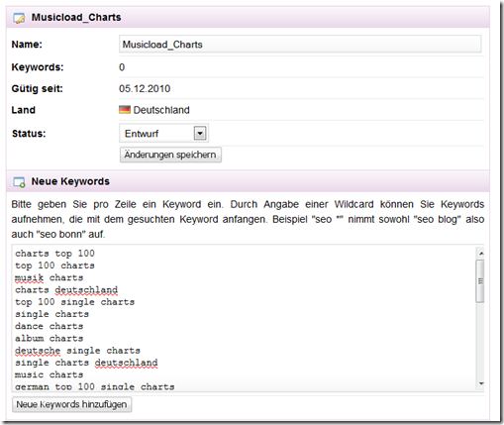The height and width of the screenshot is (425, 504).
Task: Click the Gültig seit date 05.12.2010
Action: (145, 88)
